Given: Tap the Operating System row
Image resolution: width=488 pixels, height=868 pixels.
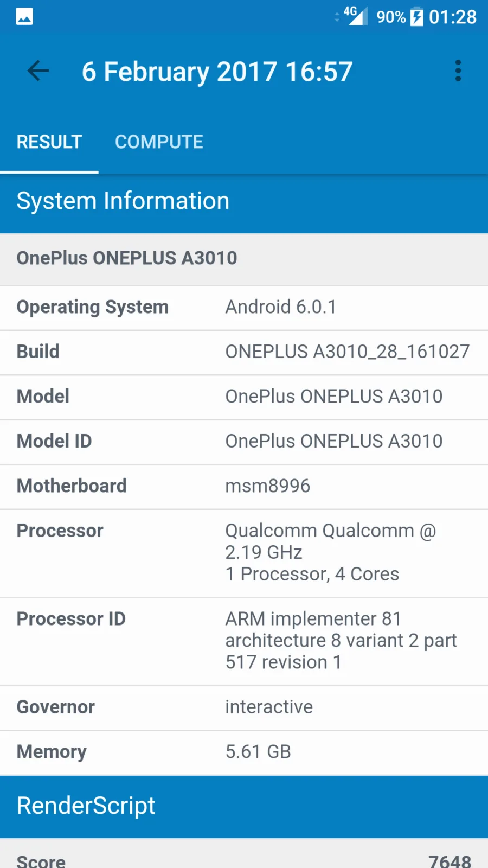Looking at the screenshot, I should (244, 308).
